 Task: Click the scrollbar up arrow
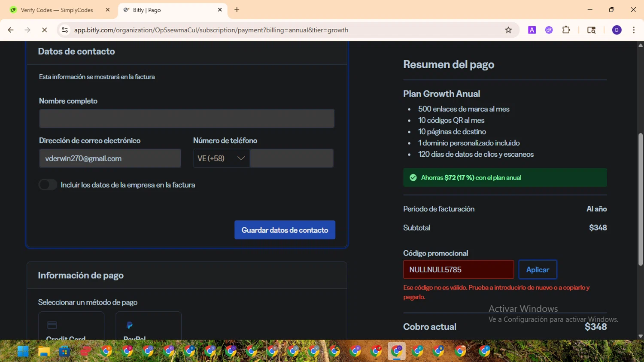641,45
